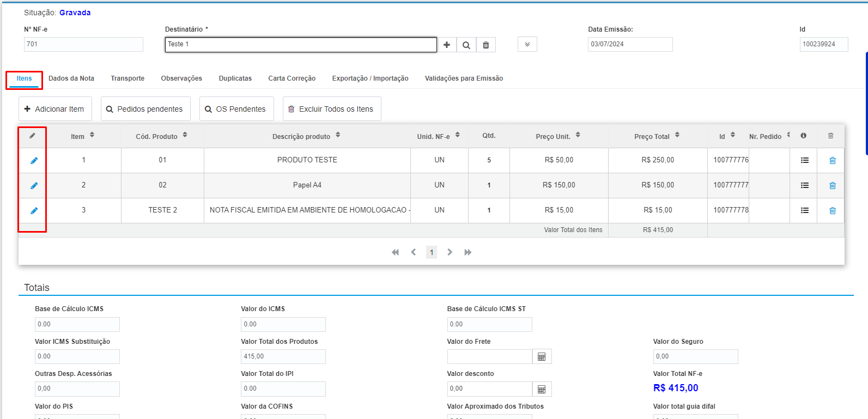Sort table by Preço Total column
This screenshot has width=868, height=419.
coord(677,135)
